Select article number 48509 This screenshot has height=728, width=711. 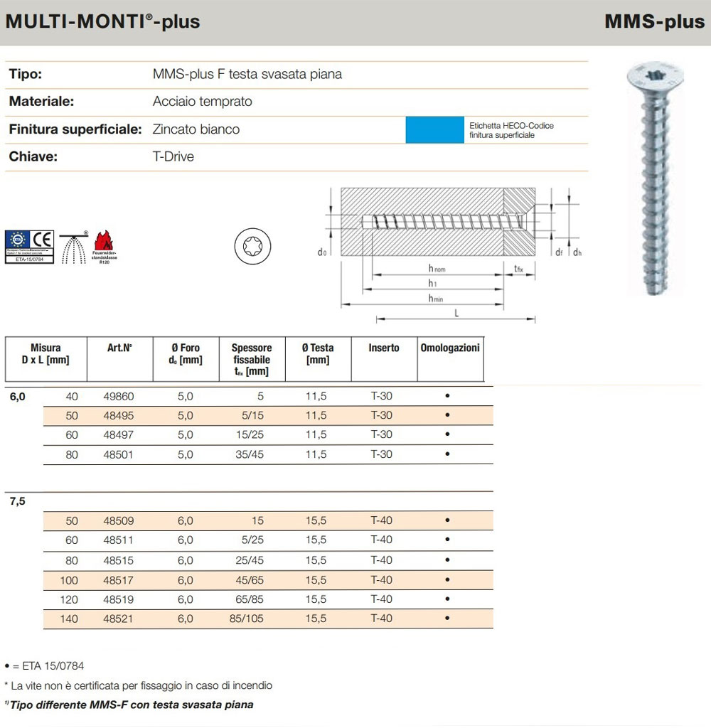[119, 520]
